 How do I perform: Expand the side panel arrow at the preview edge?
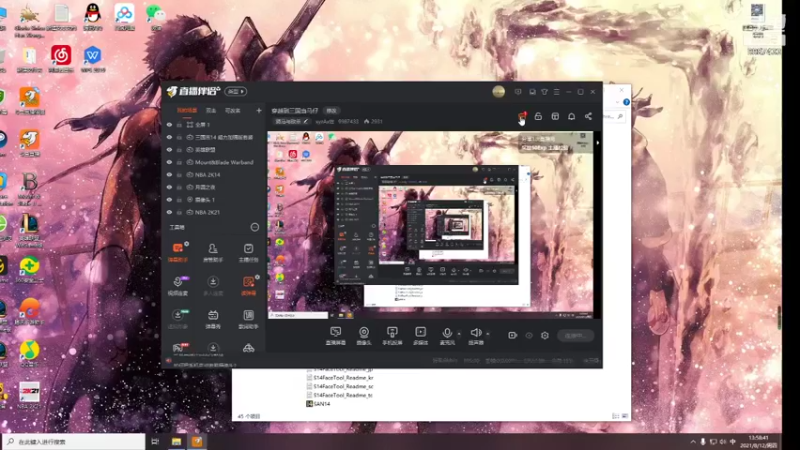(x=597, y=143)
